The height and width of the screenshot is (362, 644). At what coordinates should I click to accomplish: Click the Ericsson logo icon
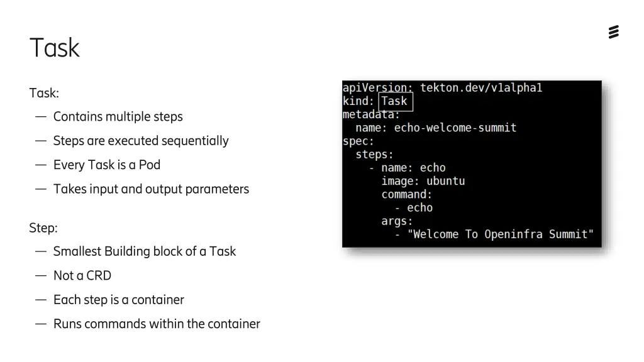click(614, 31)
